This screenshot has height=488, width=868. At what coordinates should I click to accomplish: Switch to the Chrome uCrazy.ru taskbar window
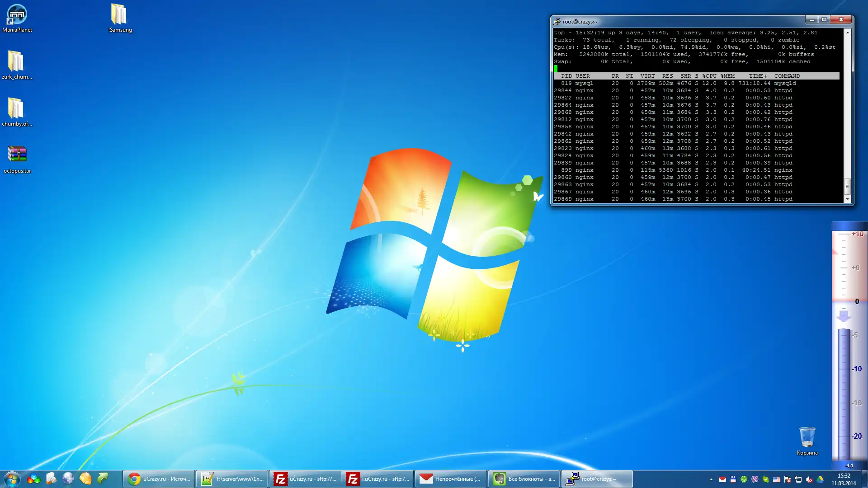pyautogui.click(x=159, y=479)
